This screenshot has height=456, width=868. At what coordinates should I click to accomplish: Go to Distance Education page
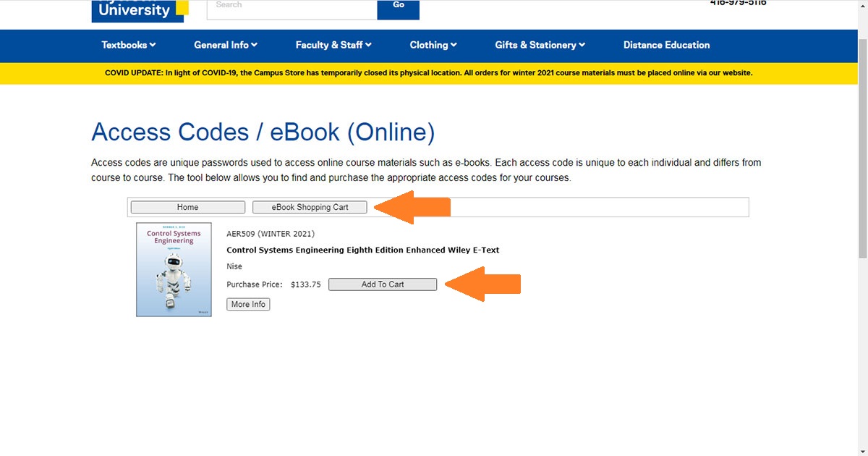(x=667, y=45)
